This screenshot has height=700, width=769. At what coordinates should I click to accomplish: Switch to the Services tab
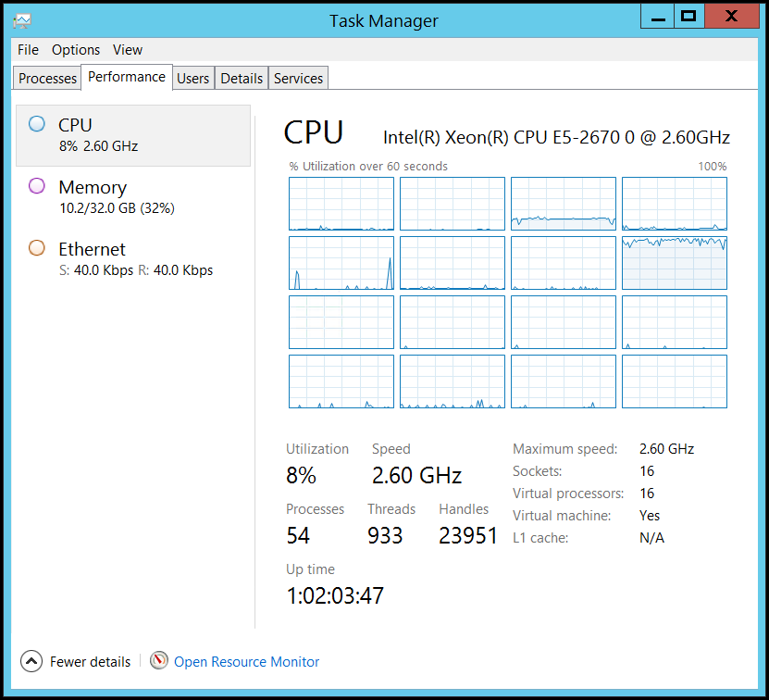point(298,78)
